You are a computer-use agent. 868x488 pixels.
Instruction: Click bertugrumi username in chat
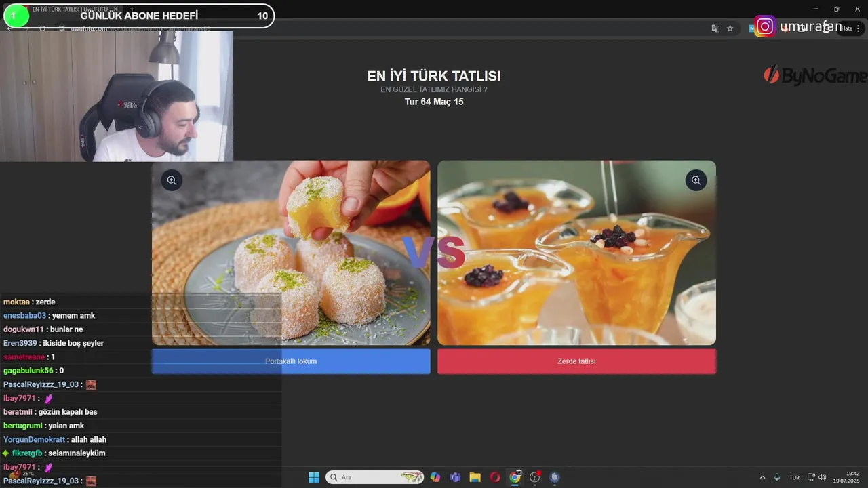pyautogui.click(x=22, y=426)
